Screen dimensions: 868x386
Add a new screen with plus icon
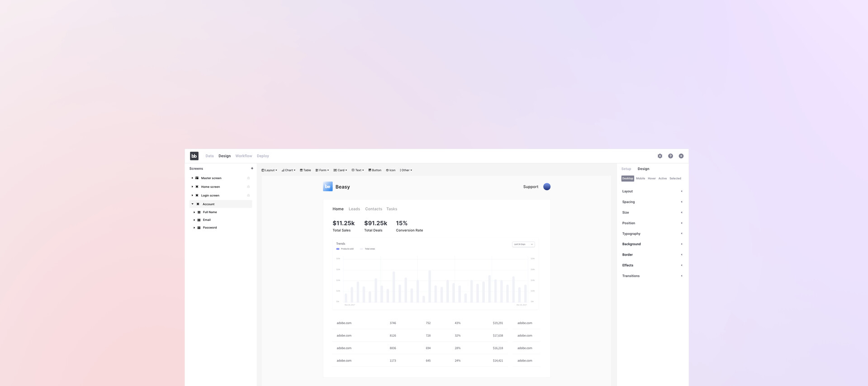pyautogui.click(x=252, y=168)
